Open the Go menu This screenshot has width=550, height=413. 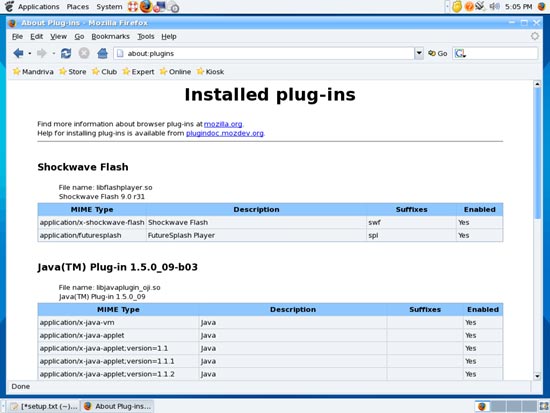[x=79, y=36]
